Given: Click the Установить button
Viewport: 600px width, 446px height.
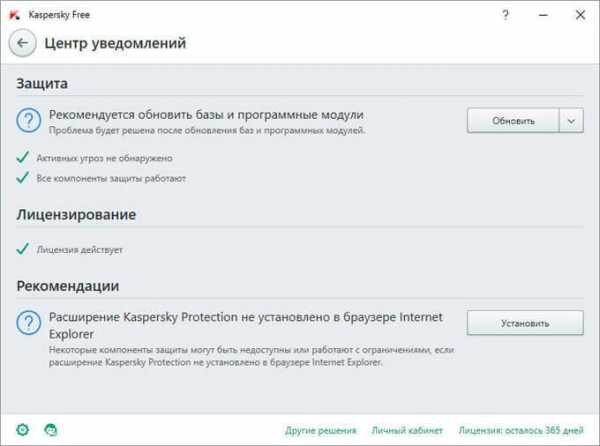Looking at the screenshot, I should click(525, 323).
